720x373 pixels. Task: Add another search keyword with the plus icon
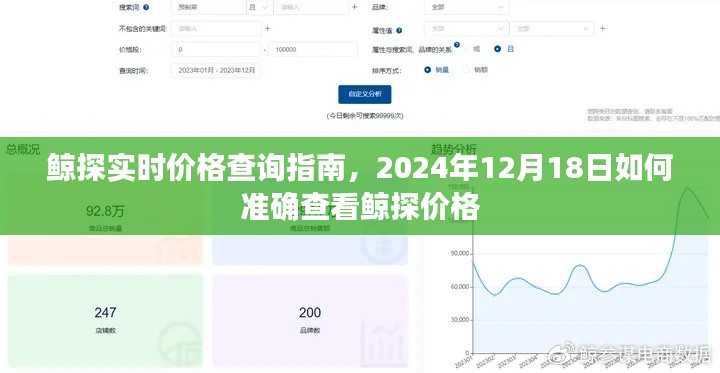354,7
